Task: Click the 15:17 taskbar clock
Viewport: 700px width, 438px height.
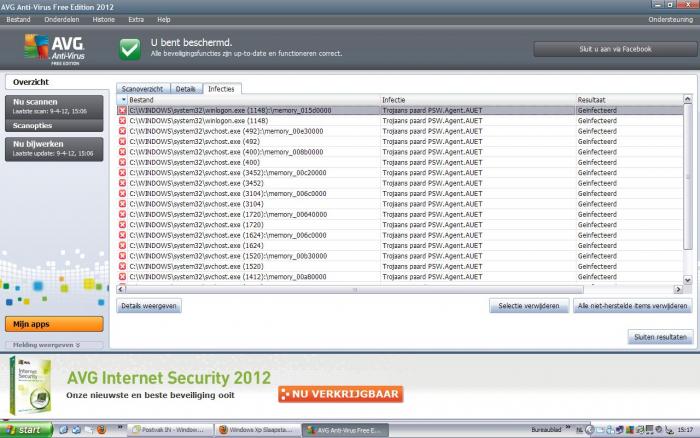Action: pos(685,430)
